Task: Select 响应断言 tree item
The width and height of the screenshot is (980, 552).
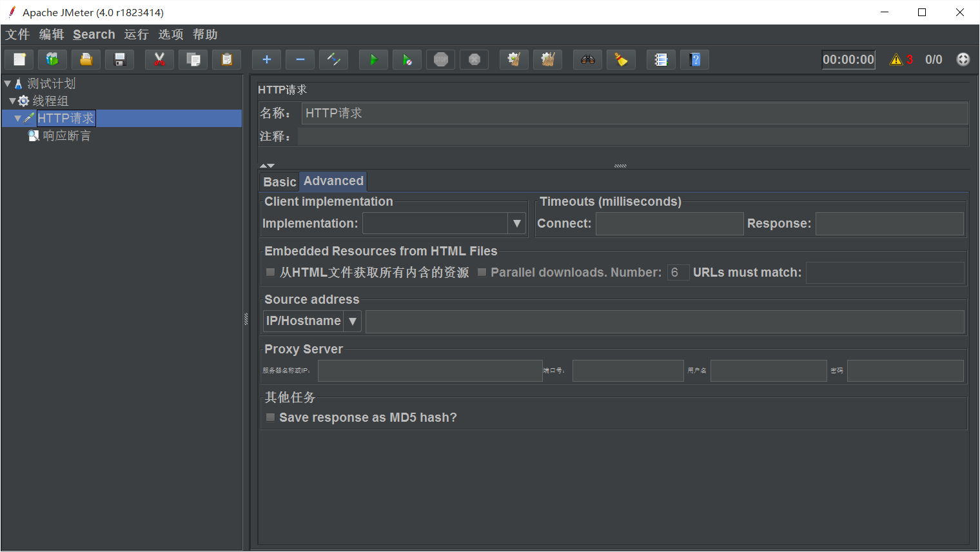Action: 66,135
